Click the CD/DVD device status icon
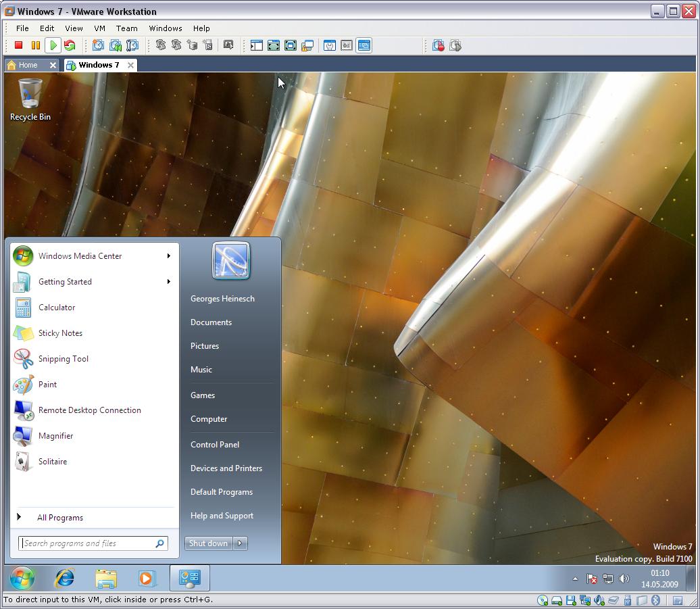This screenshot has height=609, width=700. pos(543,600)
